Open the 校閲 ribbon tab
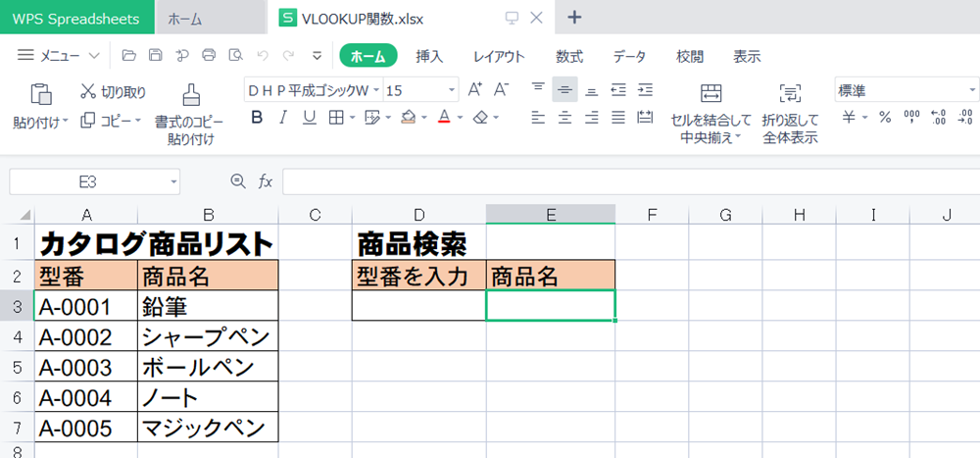 click(x=689, y=56)
